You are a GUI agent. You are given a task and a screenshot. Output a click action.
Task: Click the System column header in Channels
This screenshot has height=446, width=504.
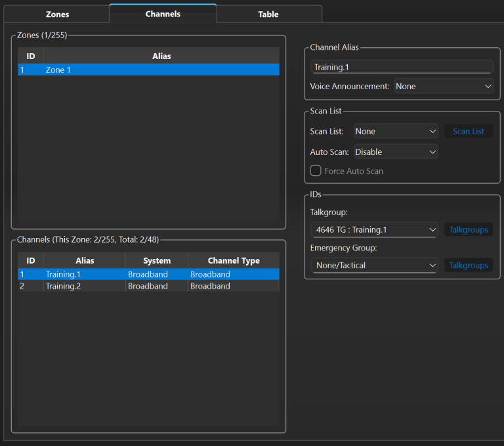tap(157, 260)
